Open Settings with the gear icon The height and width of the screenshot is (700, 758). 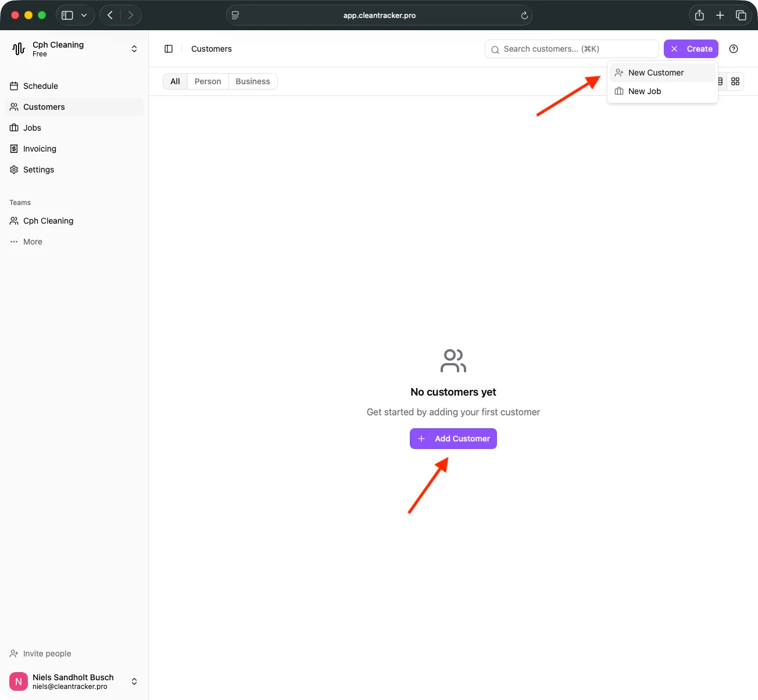tap(13, 170)
